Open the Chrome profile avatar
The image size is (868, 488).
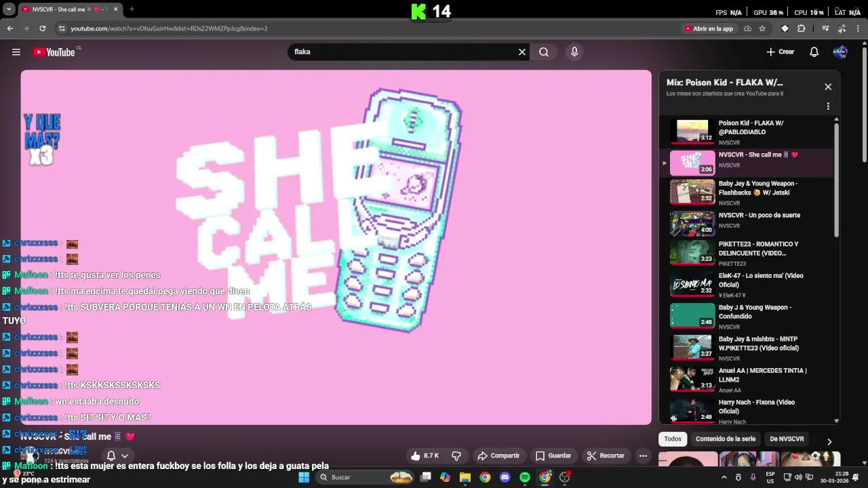pyautogui.click(x=842, y=28)
